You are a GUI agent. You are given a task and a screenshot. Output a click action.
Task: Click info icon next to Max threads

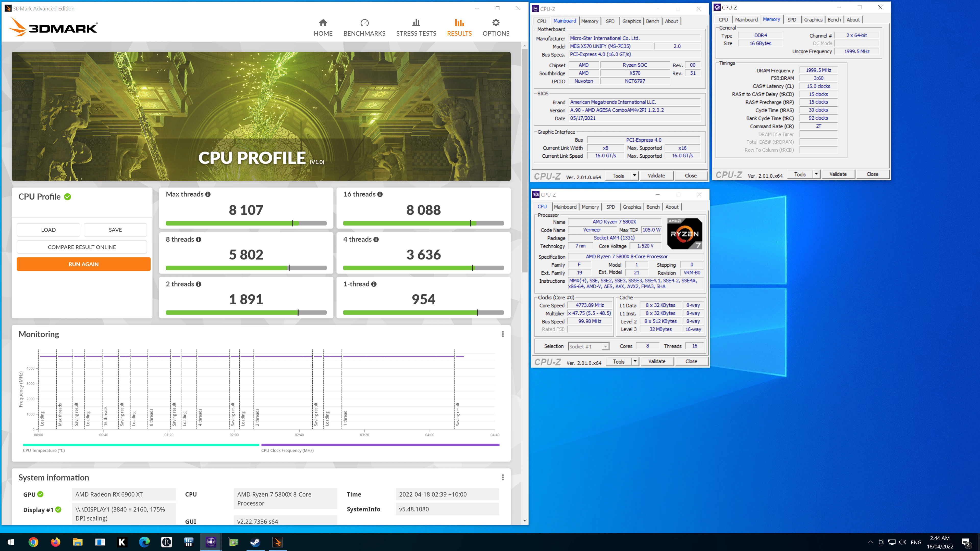(x=208, y=194)
